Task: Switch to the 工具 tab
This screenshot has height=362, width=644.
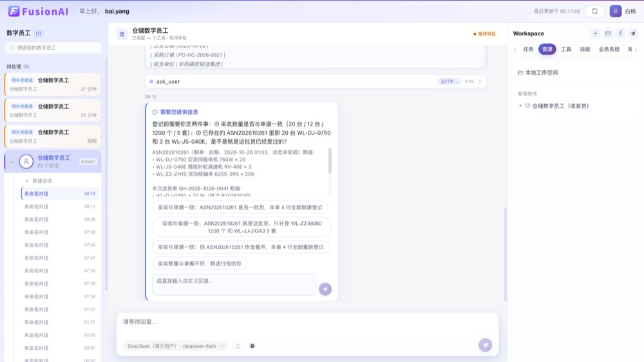Action: point(566,50)
